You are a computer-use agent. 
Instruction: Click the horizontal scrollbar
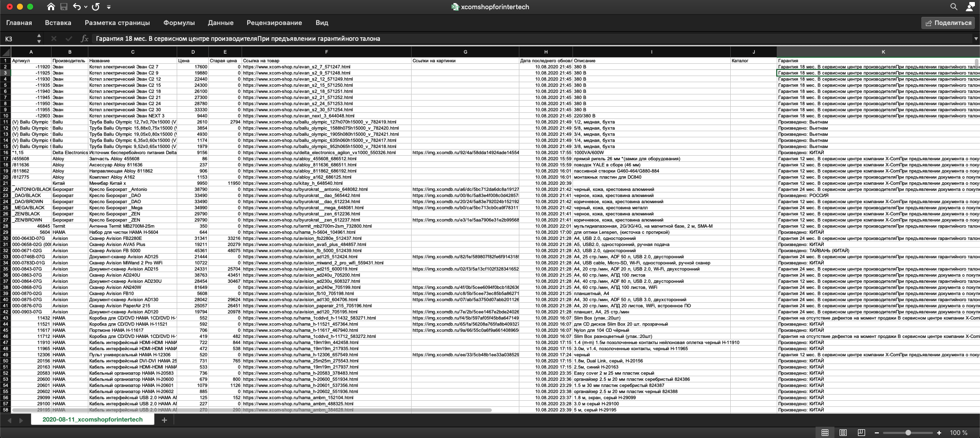(251, 410)
